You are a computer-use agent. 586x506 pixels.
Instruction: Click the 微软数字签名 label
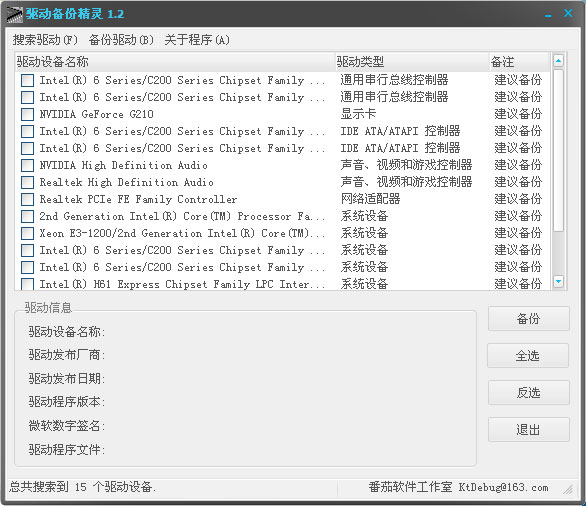tap(67, 426)
